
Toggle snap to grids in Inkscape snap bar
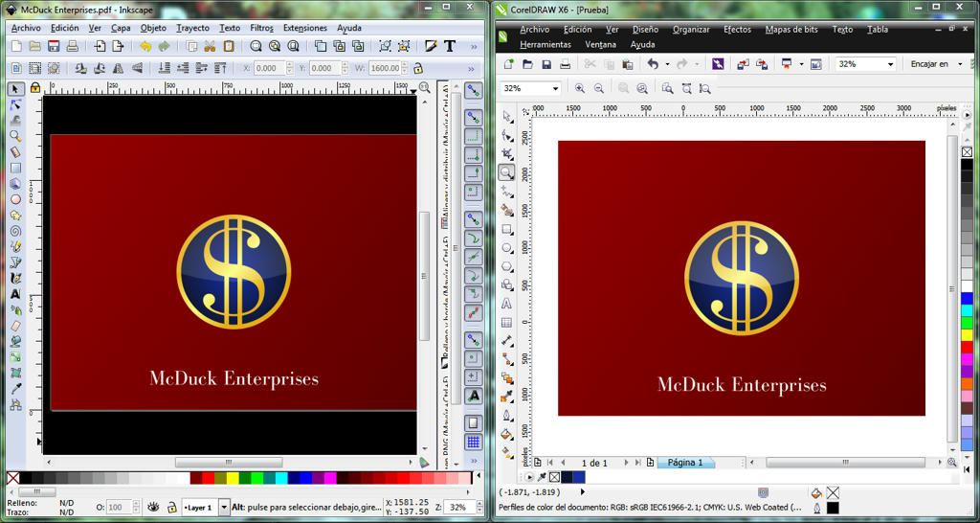[474, 442]
